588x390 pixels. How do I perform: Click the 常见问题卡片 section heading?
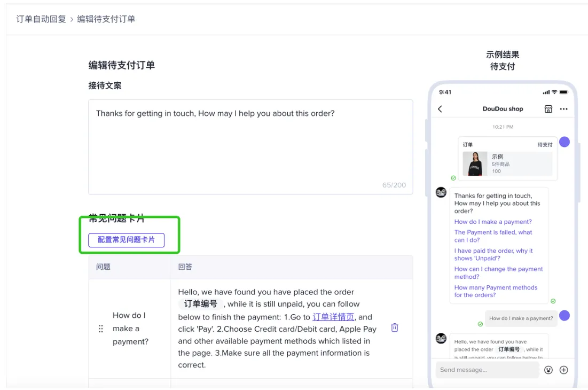click(116, 218)
